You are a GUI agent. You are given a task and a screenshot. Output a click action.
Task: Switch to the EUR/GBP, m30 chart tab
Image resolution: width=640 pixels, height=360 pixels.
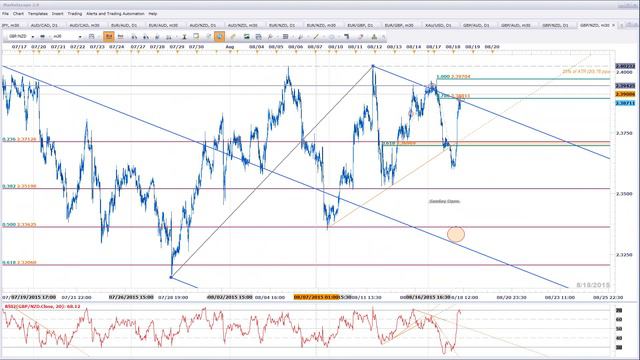tap(400, 25)
